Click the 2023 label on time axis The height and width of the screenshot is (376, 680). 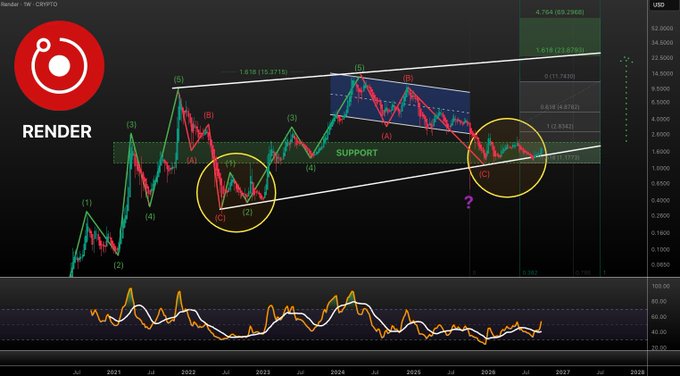pos(263,372)
